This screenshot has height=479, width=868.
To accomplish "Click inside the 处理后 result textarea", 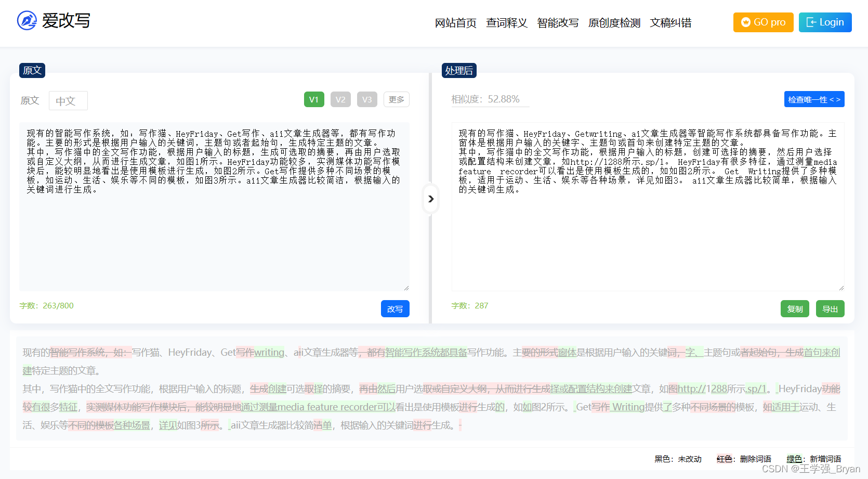I will click(x=648, y=207).
